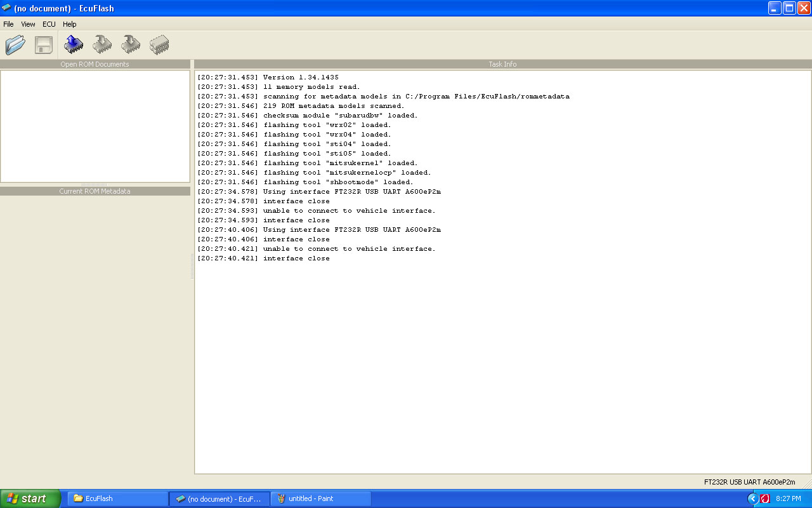Open the ECU menu

[49, 24]
